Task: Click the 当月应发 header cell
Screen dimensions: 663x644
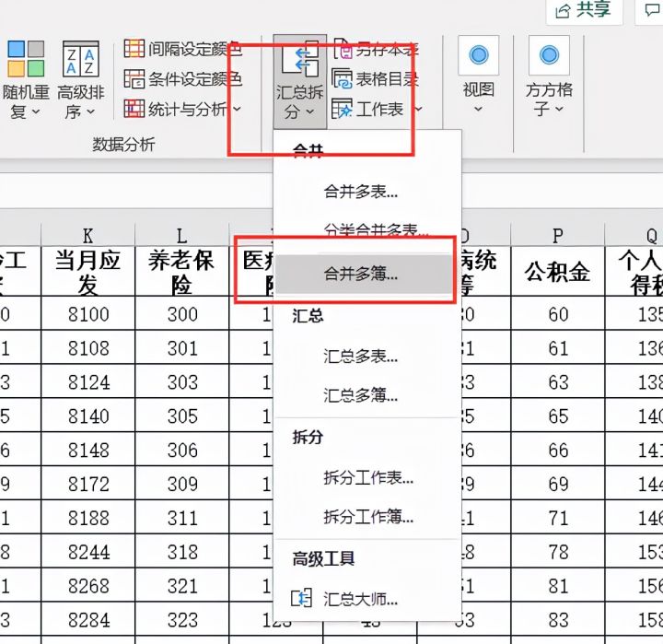Action: click(88, 272)
